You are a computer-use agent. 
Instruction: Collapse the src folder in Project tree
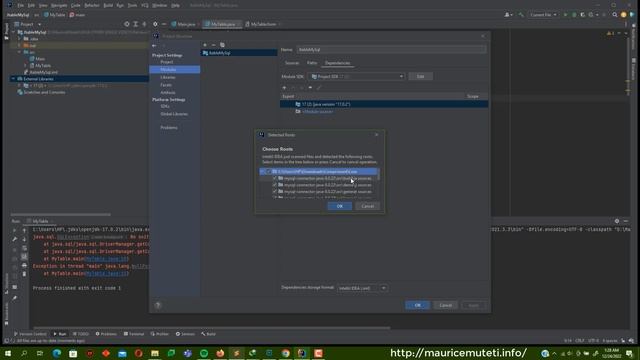(19, 52)
